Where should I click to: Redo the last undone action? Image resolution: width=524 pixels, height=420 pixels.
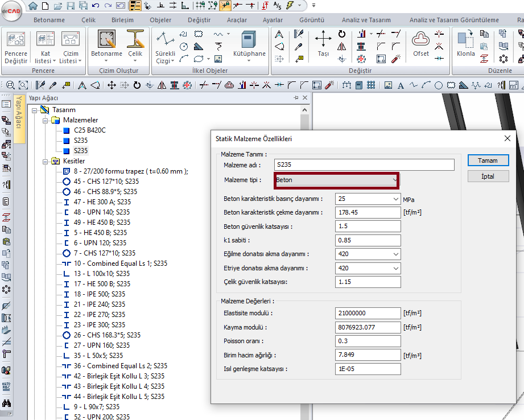click(x=108, y=5)
